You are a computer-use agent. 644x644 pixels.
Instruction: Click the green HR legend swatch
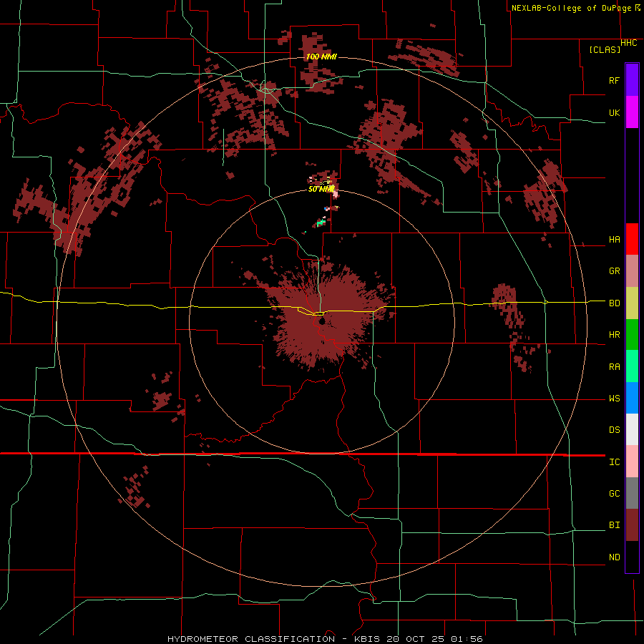632,335
